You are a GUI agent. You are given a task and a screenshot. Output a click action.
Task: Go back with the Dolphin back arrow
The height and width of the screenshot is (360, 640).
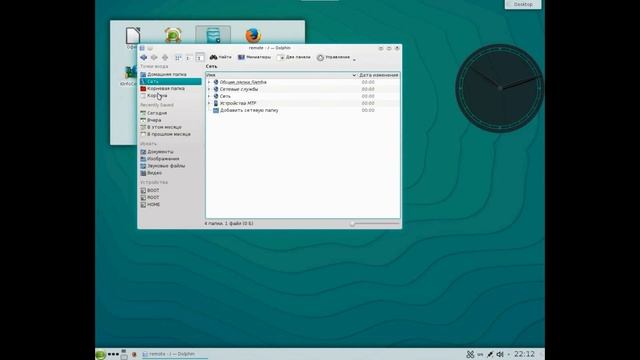pyautogui.click(x=144, y=58)
